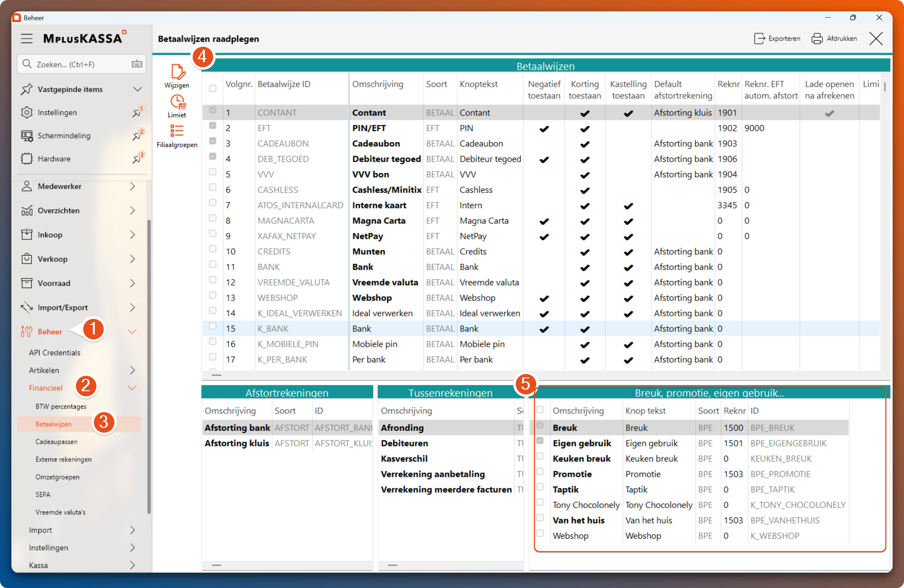The height and width of the screenshot is (588, 904).
Task: Expand the Artikelen submenu arrow
Action: click(132, 370)
